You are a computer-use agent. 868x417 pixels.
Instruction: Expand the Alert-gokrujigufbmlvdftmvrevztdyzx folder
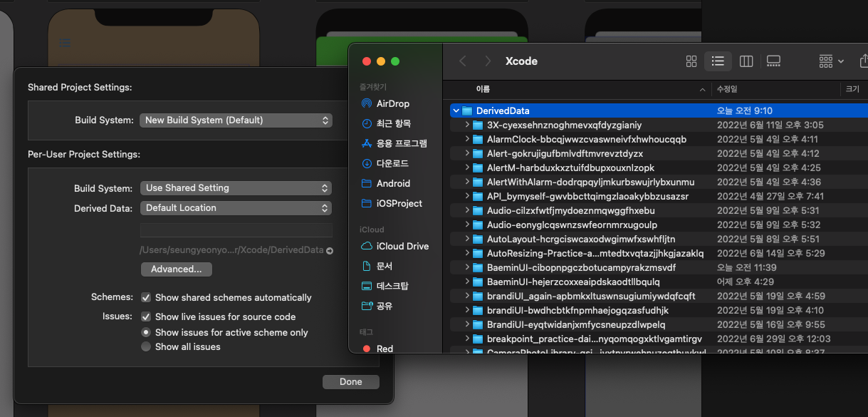(x=467, y=154)
